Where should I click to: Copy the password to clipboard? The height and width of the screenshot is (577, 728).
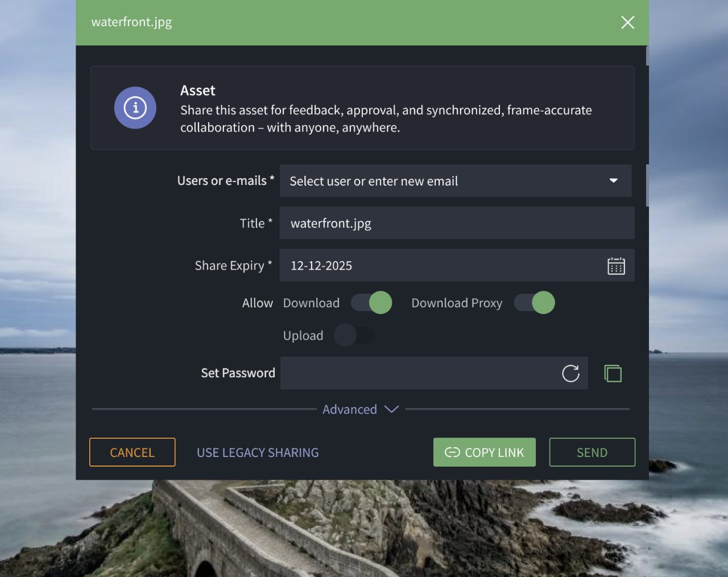tap(613, 373)
